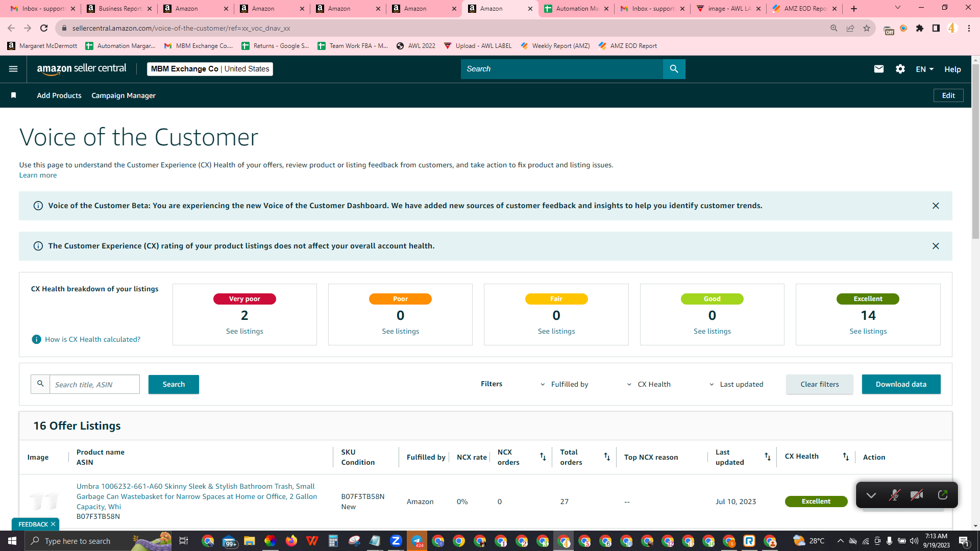
Task: Toggle the disabled camera in floating widget
Action: 917,495
